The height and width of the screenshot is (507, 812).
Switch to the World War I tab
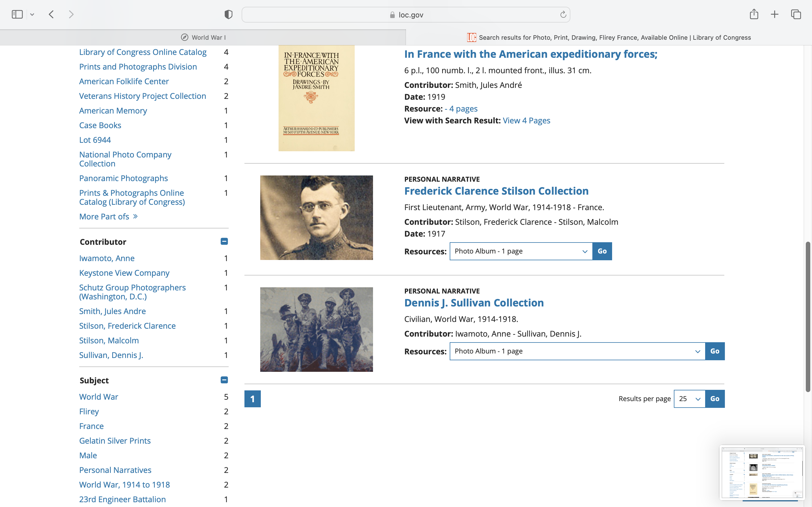[x=203, y=37]
